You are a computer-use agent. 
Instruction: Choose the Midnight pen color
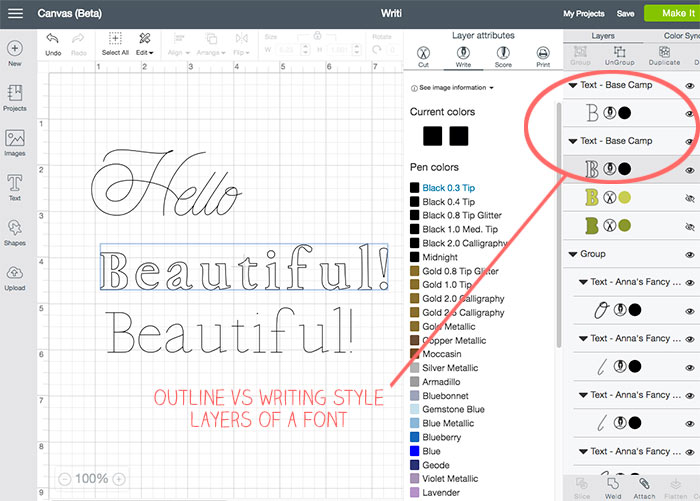tap(440, 257)
